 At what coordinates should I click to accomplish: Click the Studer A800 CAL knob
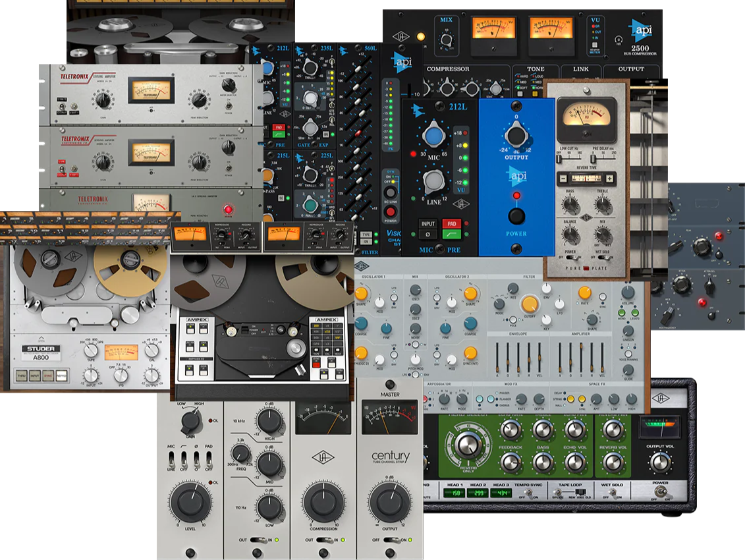click(x=152, y=350)
